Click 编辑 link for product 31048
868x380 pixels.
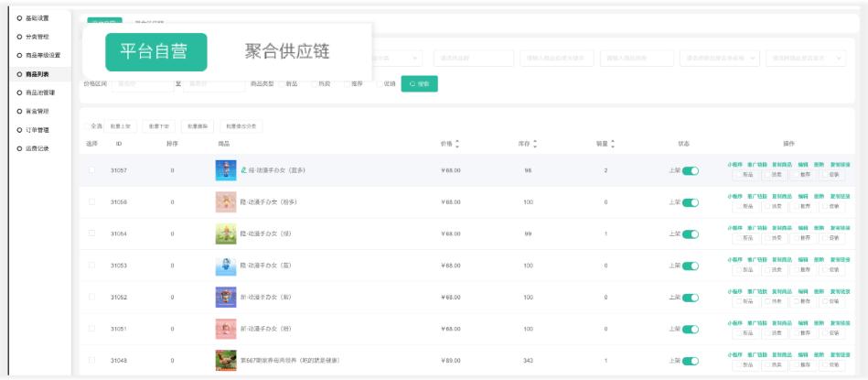[803, 354]
